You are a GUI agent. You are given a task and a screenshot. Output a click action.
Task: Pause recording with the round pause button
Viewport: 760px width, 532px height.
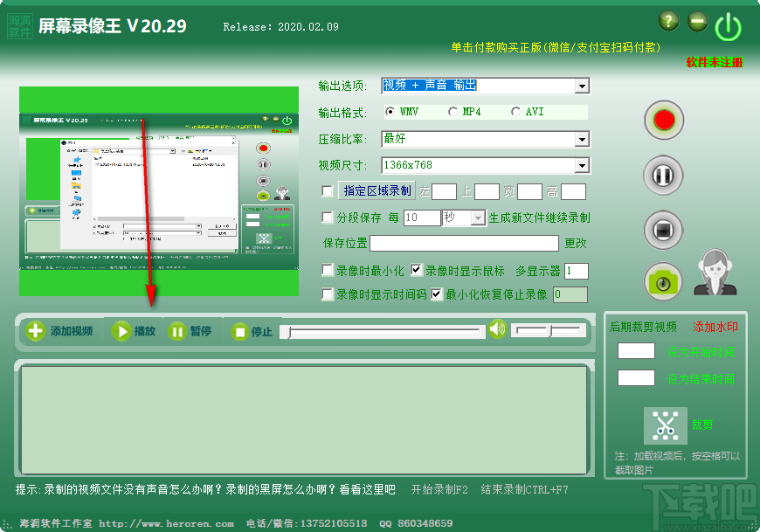(663, 175)
